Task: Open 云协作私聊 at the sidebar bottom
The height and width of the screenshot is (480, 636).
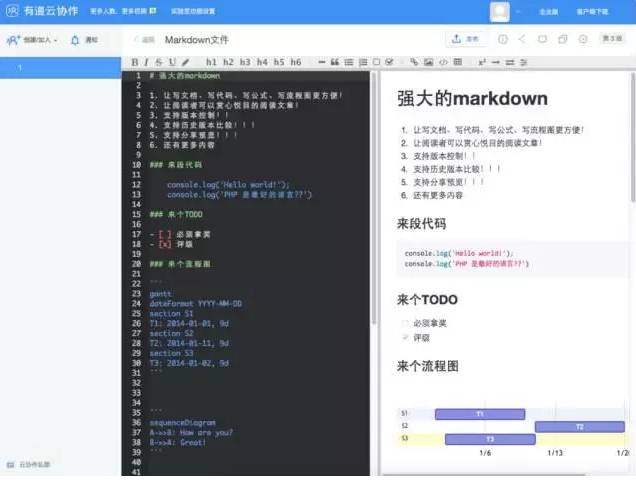Action: [28, 465]
